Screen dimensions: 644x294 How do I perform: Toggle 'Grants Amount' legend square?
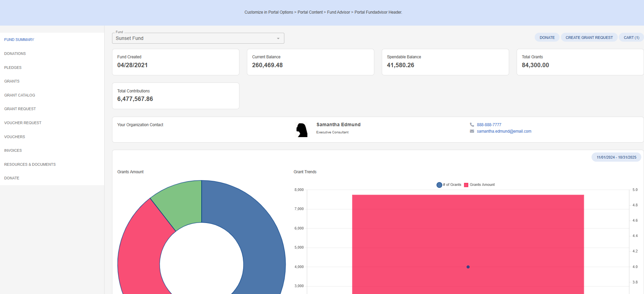(466, 185)
